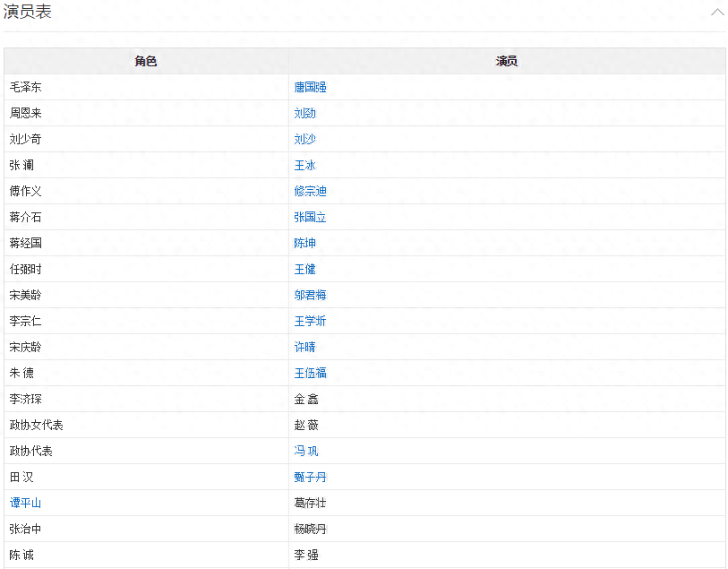Image resolution: width=728 pixels, height=569 pixels.
Task: Select the 王学圻 actor link
Action: click(310, 322)
